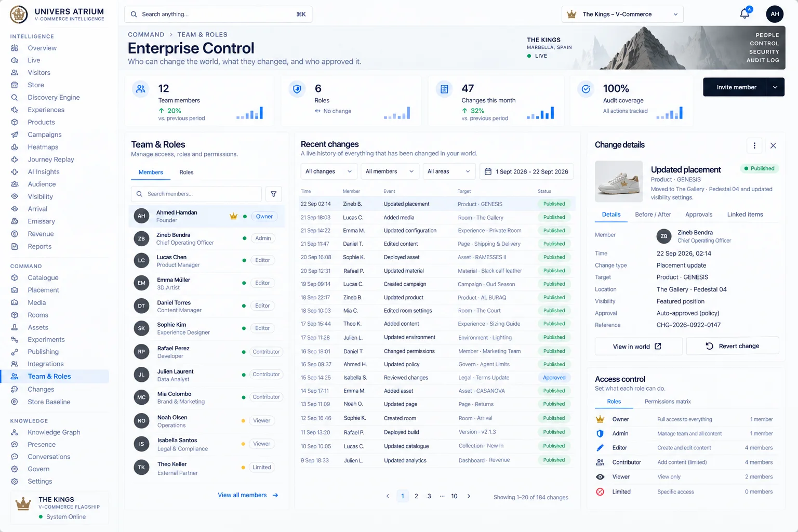The image size is (798, 532).
Task: Open Invite member dropdown arrow
Action: click(x=775, y=87)
